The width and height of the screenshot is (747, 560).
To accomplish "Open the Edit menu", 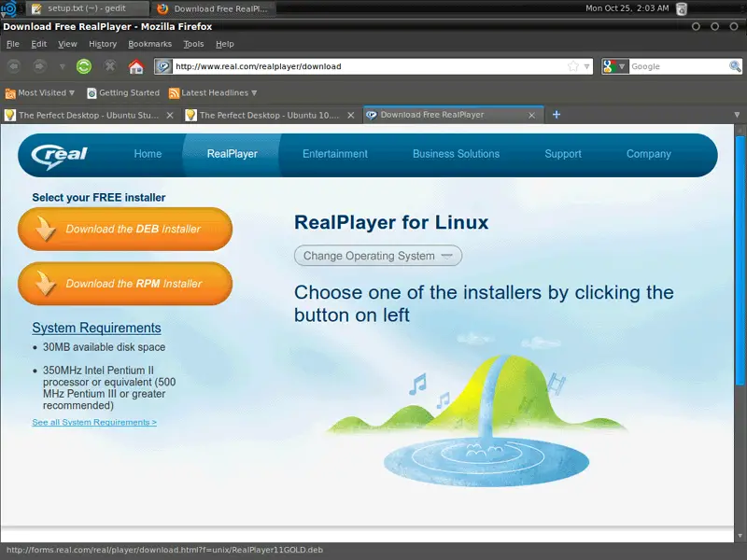I will click(x=38, y=44).
